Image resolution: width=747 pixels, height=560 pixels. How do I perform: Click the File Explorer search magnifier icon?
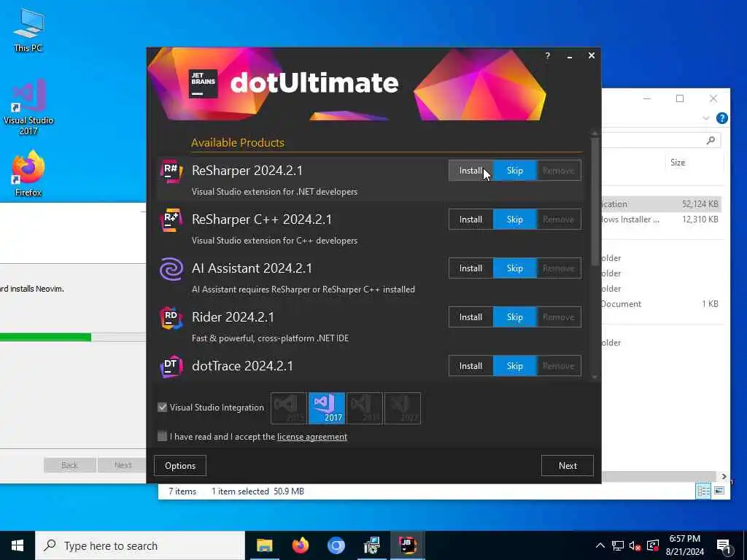[711, 140]
